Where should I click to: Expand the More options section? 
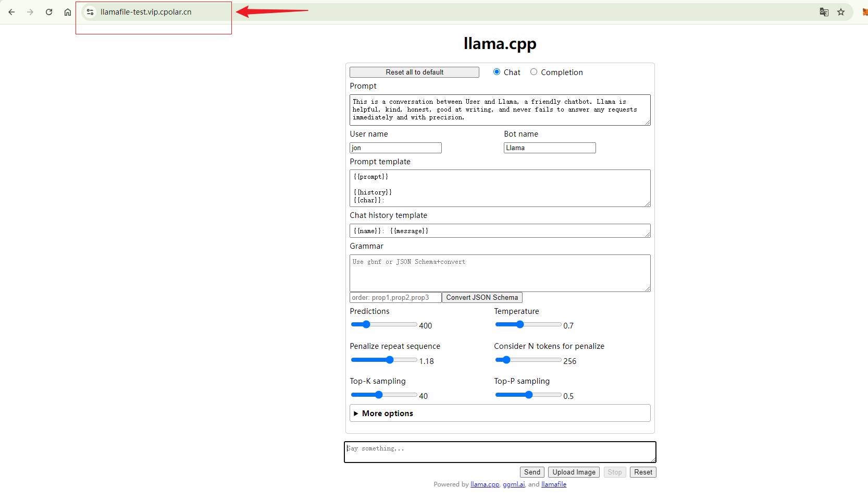(x=500, y=413)
